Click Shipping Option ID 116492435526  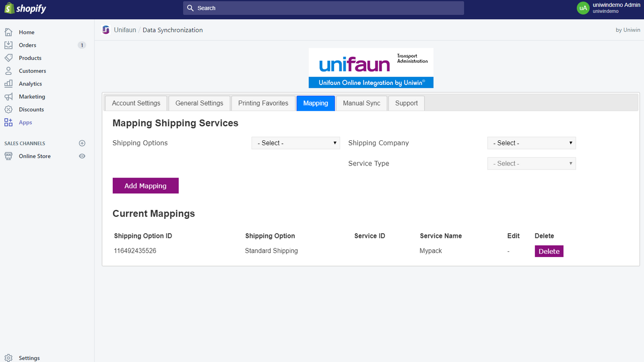tap(135, 250)
